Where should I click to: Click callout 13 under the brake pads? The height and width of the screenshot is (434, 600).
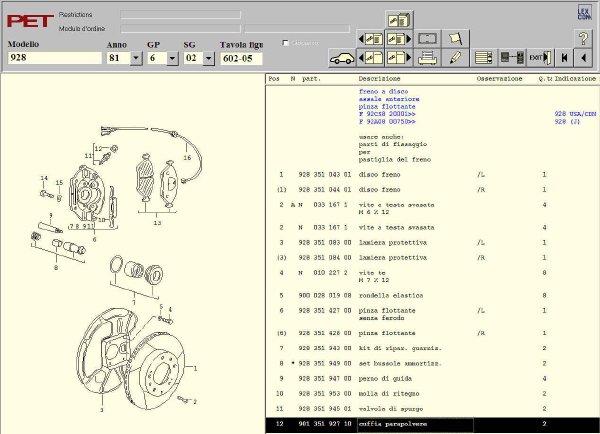(157, 223)
